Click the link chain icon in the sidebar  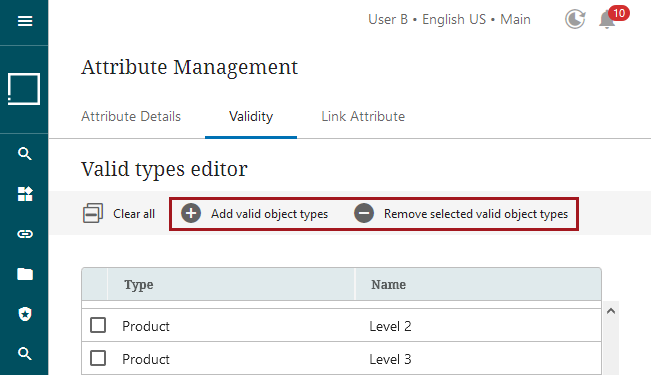25,234
